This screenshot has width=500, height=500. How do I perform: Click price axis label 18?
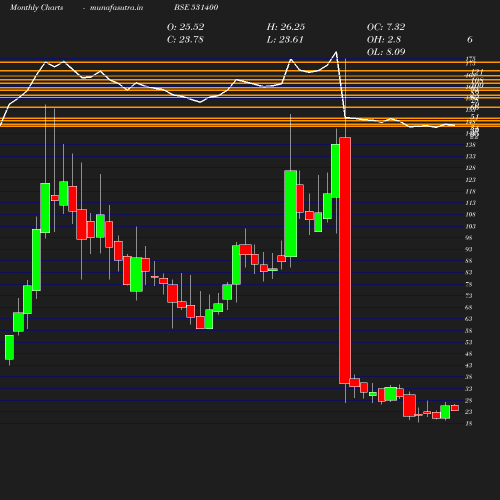pos(469,423)
